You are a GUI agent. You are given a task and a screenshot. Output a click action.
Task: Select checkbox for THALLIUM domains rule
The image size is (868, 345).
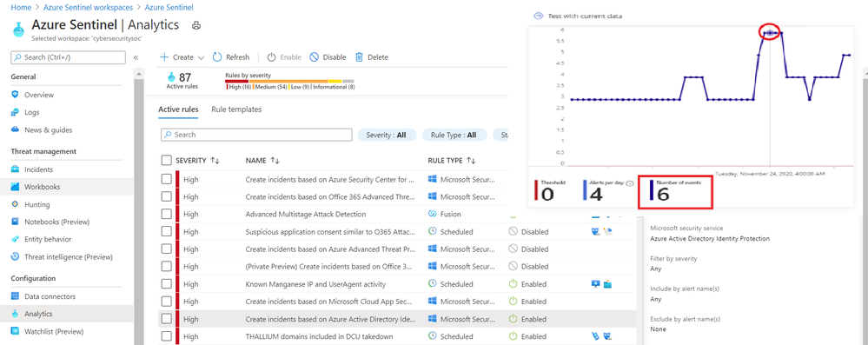coord(166,336)
